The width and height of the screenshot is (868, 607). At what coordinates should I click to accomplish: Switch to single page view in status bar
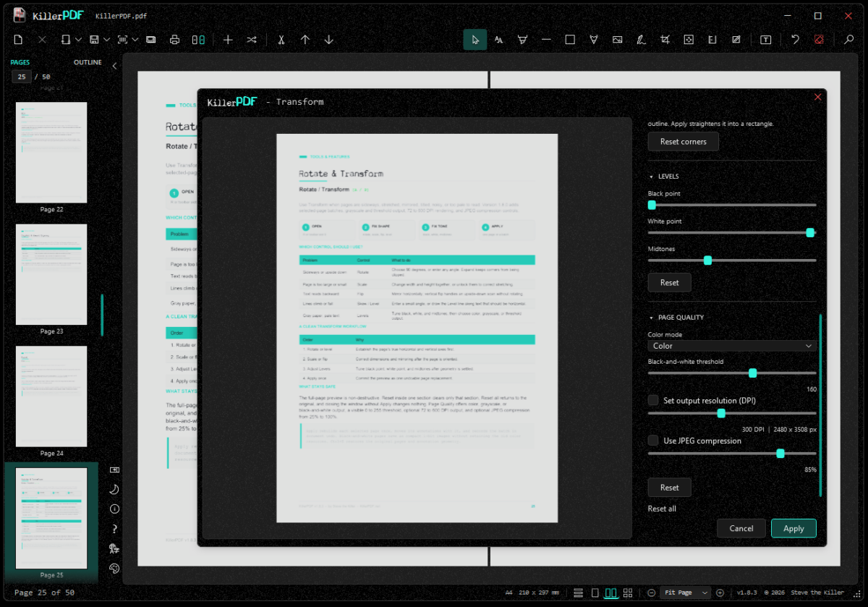pos(595,593)
